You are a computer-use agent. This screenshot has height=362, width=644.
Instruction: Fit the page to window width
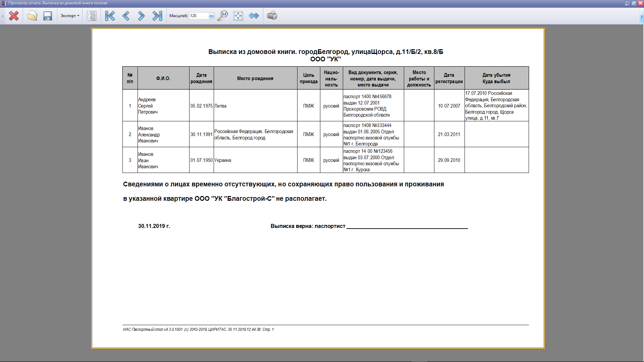[x=254, y=16]
